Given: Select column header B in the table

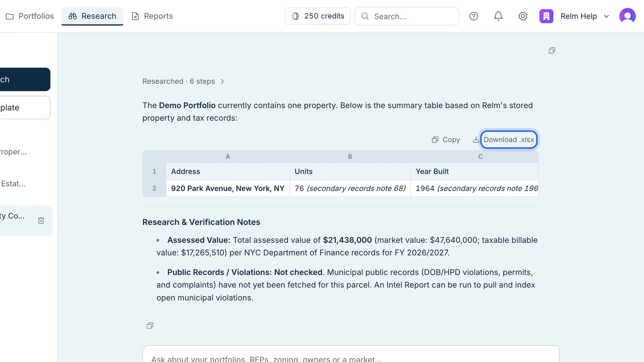Looking at the screenshot, I should 350,156.
